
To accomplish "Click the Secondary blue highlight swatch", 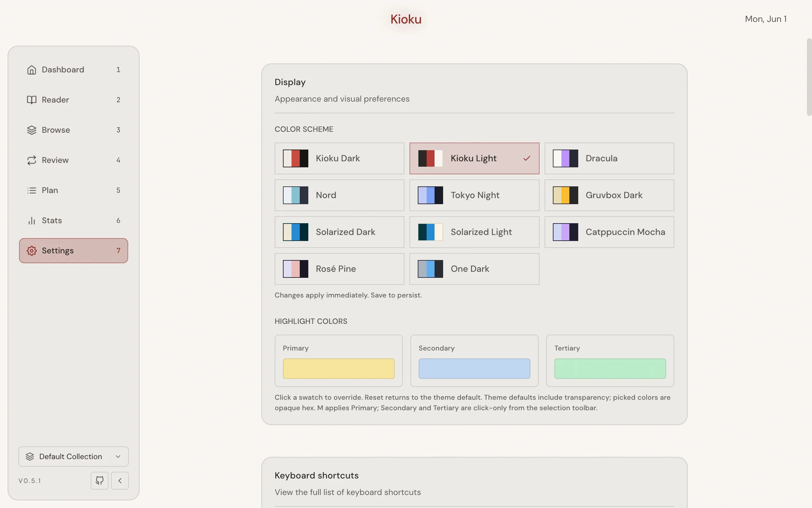I will pyautogui.click(x=474, y=369).
